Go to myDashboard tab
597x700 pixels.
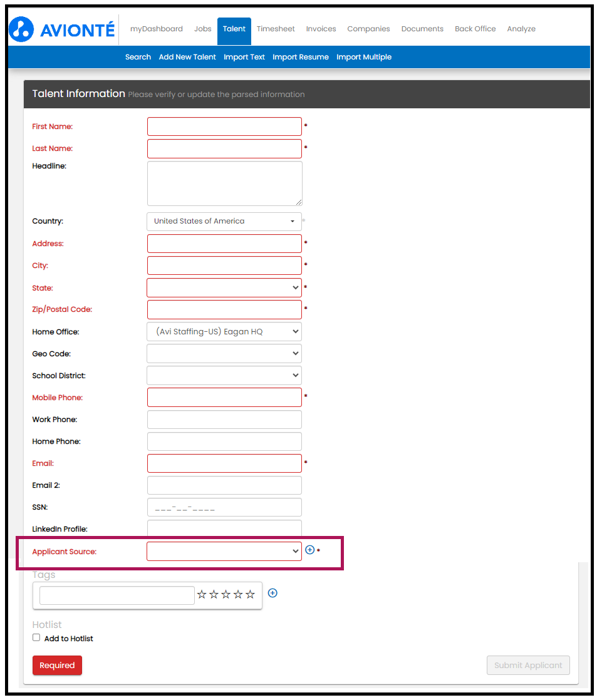(x=156, y=29)
